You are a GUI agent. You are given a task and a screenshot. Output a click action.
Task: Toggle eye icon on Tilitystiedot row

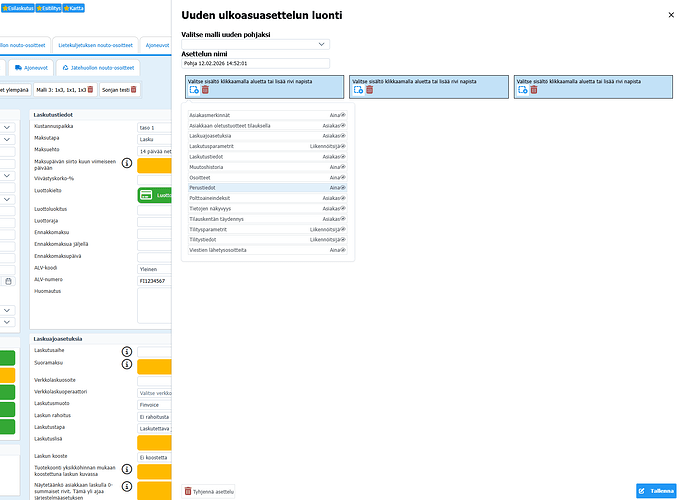(x=343, y=239)
